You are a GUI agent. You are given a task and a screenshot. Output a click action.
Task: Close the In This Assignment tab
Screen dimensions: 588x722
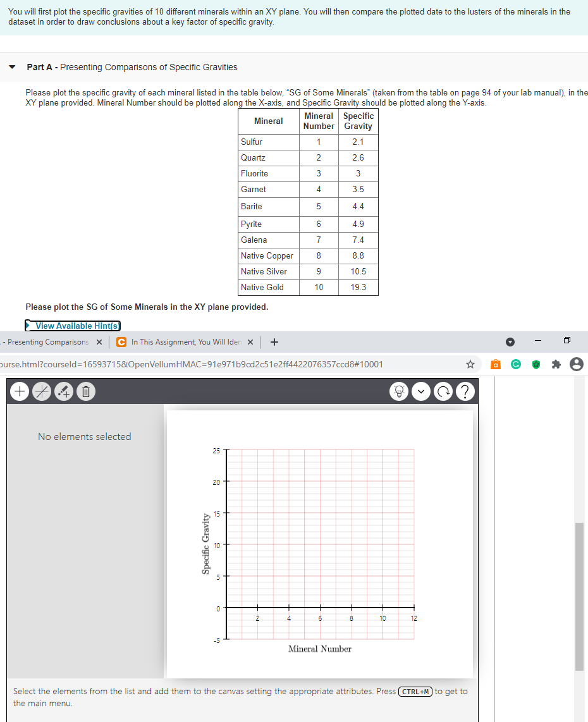250,342
